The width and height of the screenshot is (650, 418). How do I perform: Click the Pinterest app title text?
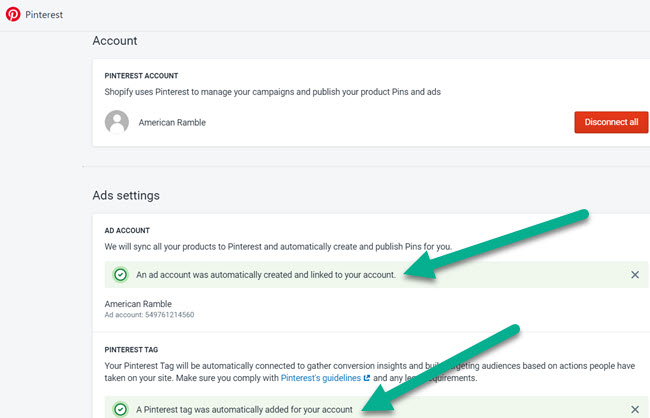[x=47, y=14]
